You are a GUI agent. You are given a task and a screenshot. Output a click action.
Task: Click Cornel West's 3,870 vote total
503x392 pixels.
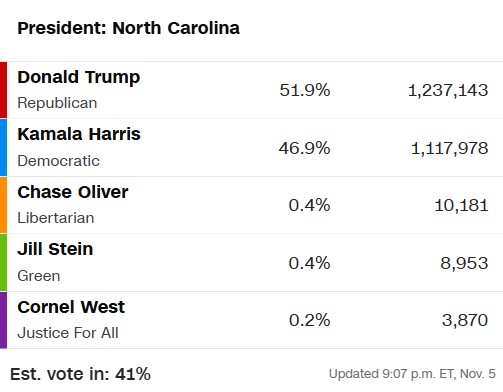pyautogui.click(x=465, y=320)
